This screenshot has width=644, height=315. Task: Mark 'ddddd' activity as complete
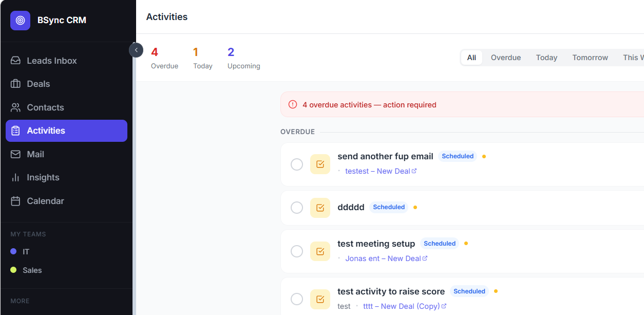[297, 208]
